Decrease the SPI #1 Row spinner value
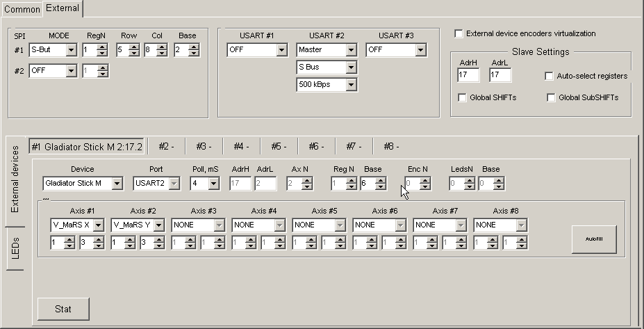 click(x=133, y=54)
